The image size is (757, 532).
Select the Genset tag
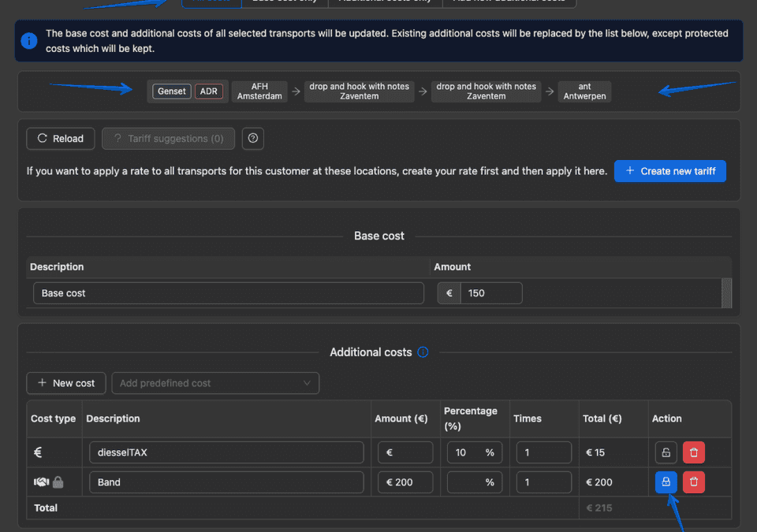(x=171, y=91)
